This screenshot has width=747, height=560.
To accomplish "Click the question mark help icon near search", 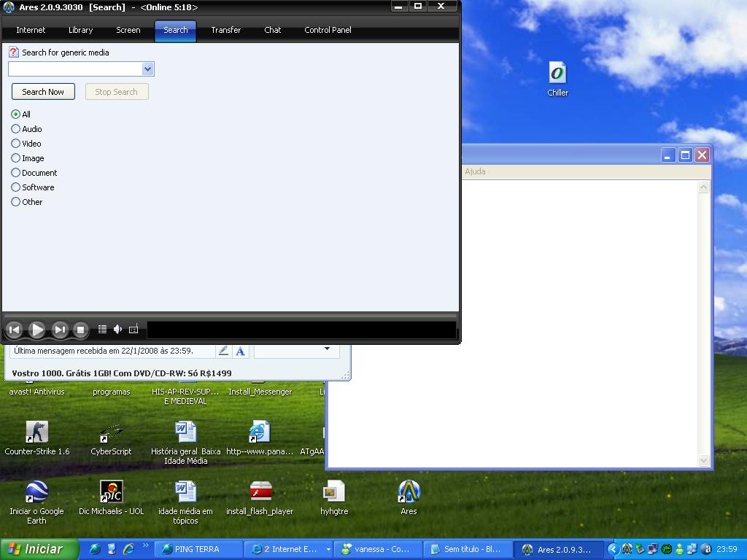I will pos(14,52).
